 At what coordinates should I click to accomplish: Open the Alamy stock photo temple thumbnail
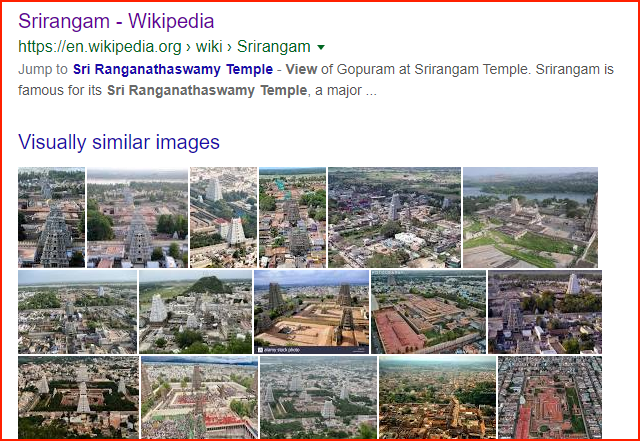311,312
